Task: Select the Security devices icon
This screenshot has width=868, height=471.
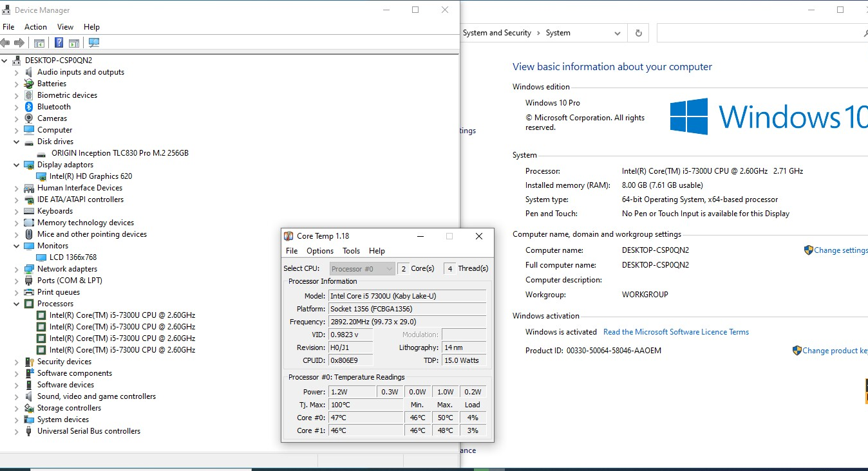Action: click(x=29, y=362)
